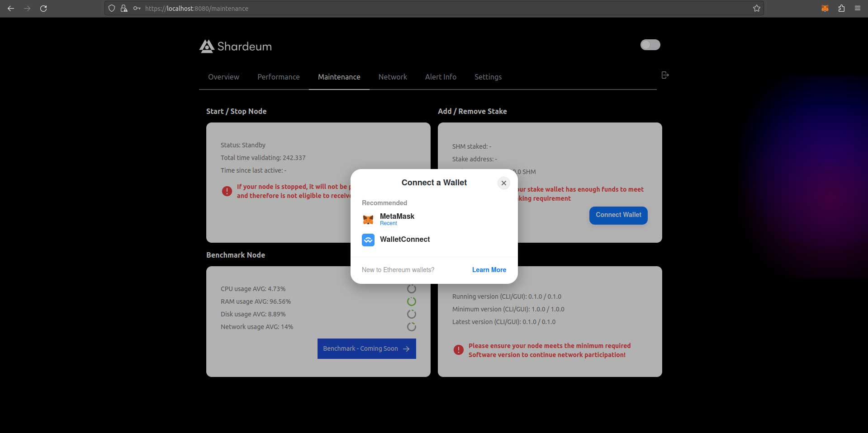Click the shield tracking protection icon
Viewport: 868px width, 433px height.
click(112, 9)
